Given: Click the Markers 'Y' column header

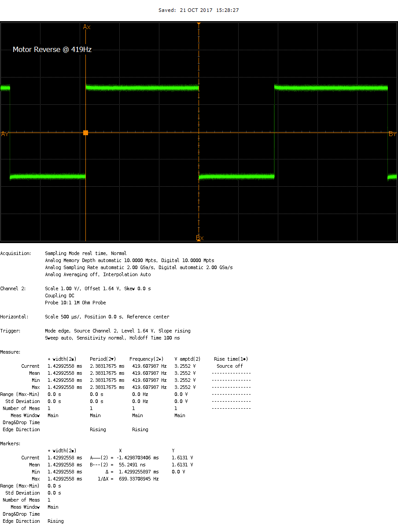Looking at the screenshot, I should coord(173,451).
